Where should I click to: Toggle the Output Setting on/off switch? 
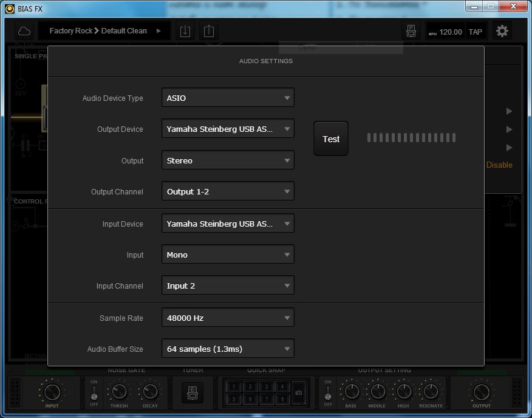(x=328, y=393)
